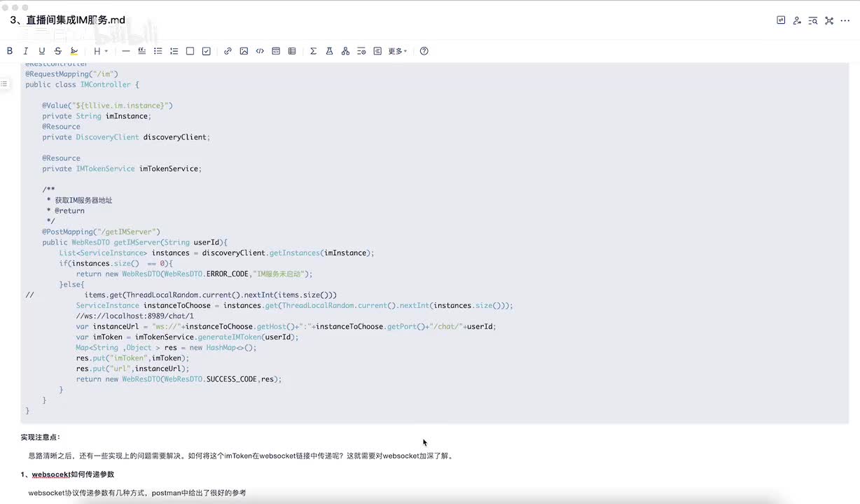Click code line '@PostMapping("/getIMServer")'
Screen dimensions: 860x504
pos(101,232)
